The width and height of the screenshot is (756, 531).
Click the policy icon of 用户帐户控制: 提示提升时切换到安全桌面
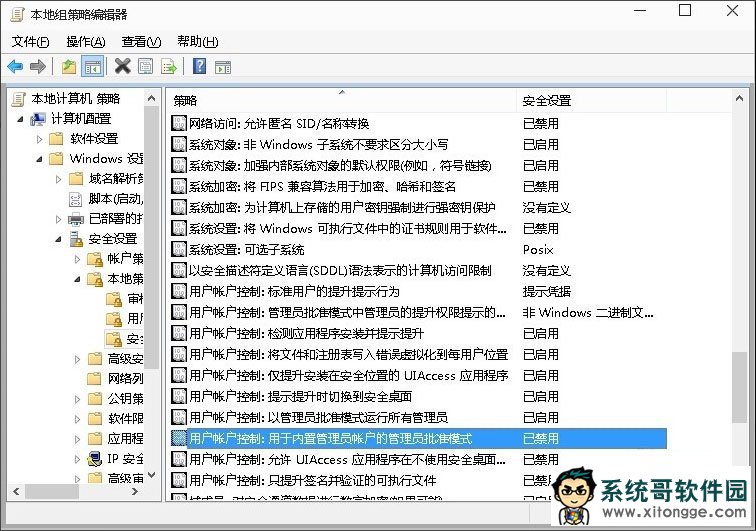tap(179, 396)
